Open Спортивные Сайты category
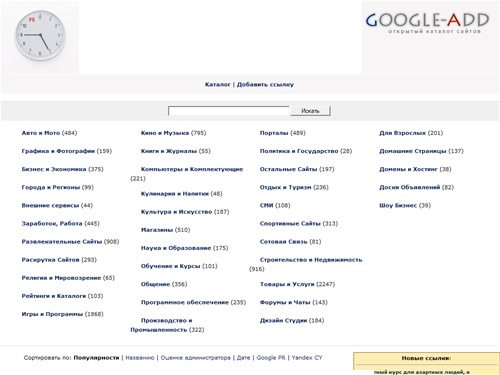500x375 pixels. pos(290,223)
